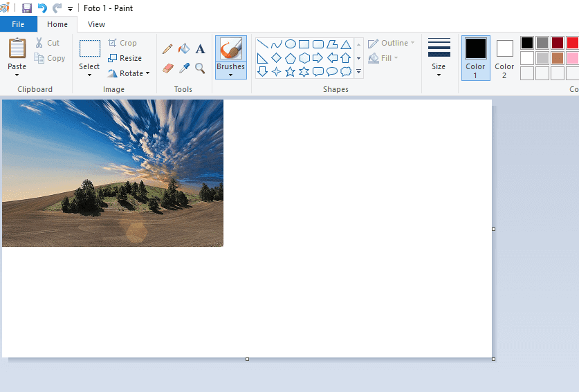Switch to the Home tab
579x392 pixels.
pyautogui.click(x=57, y=24)
